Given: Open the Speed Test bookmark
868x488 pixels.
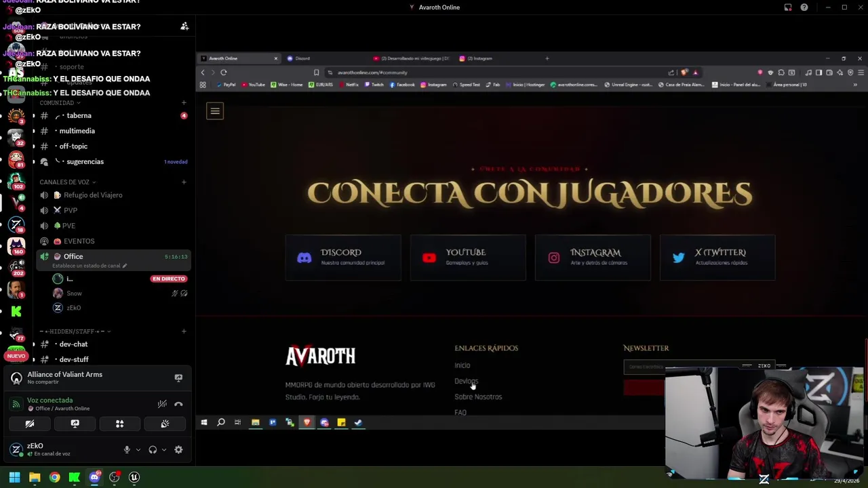Looking at the screenshot, I should point(467,85).
